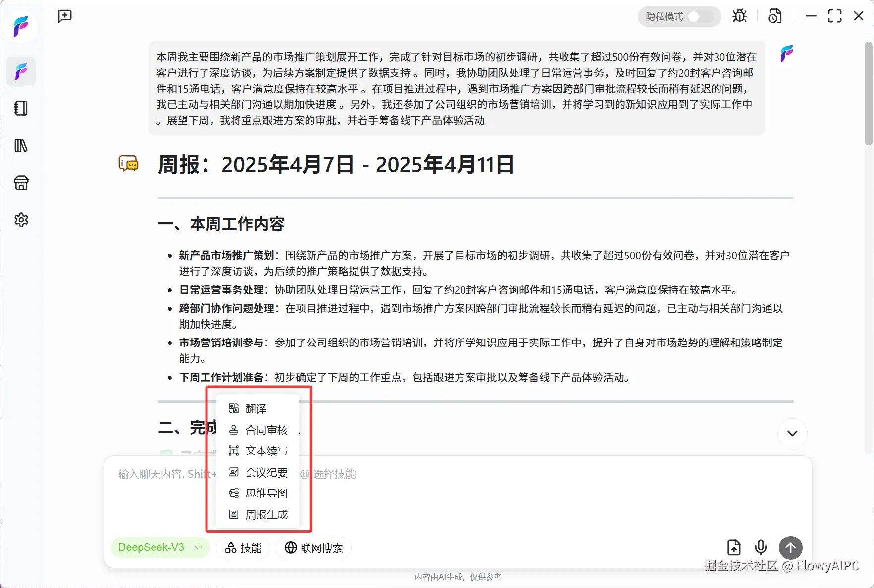Activate the 联网搜索 web search icon

313,547
